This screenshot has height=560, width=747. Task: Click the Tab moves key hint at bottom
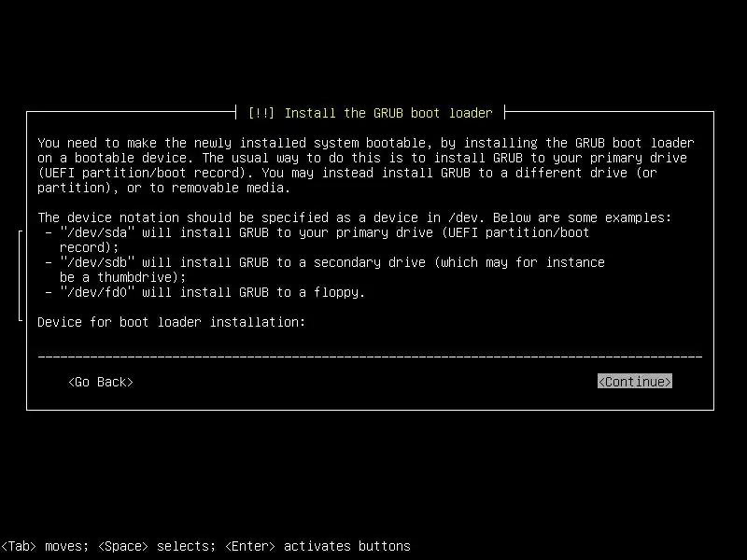click(x=44, y=546)
